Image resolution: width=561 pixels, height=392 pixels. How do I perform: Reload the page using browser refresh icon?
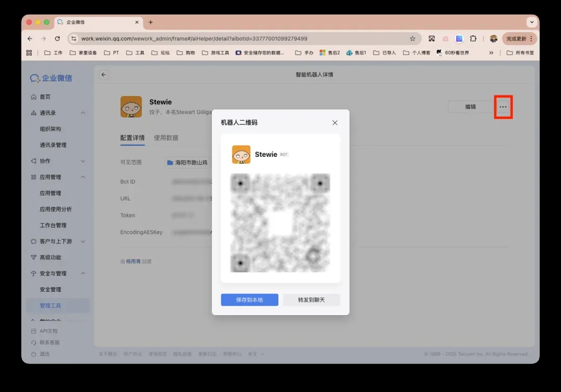(57, 38)
